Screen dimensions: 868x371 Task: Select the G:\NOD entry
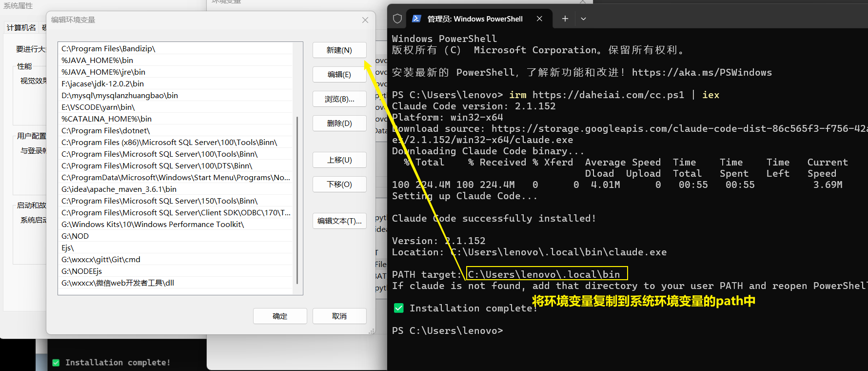pos(176,236)
